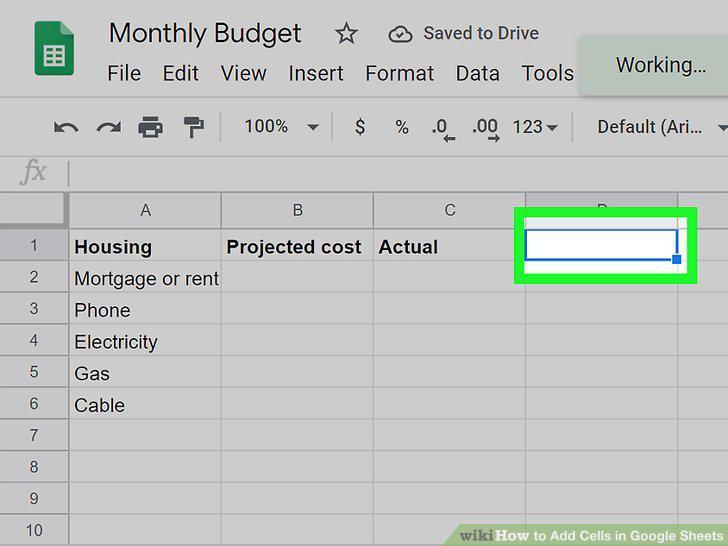Select column A header
Image resolution: width=728 pixels, height=546 pixels.
pos(145,210)
